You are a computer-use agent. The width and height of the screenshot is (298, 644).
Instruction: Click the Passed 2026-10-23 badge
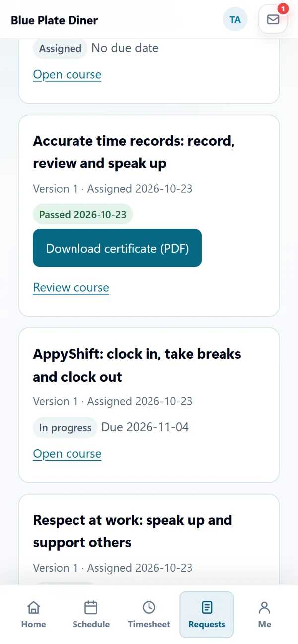pos(83,215)
